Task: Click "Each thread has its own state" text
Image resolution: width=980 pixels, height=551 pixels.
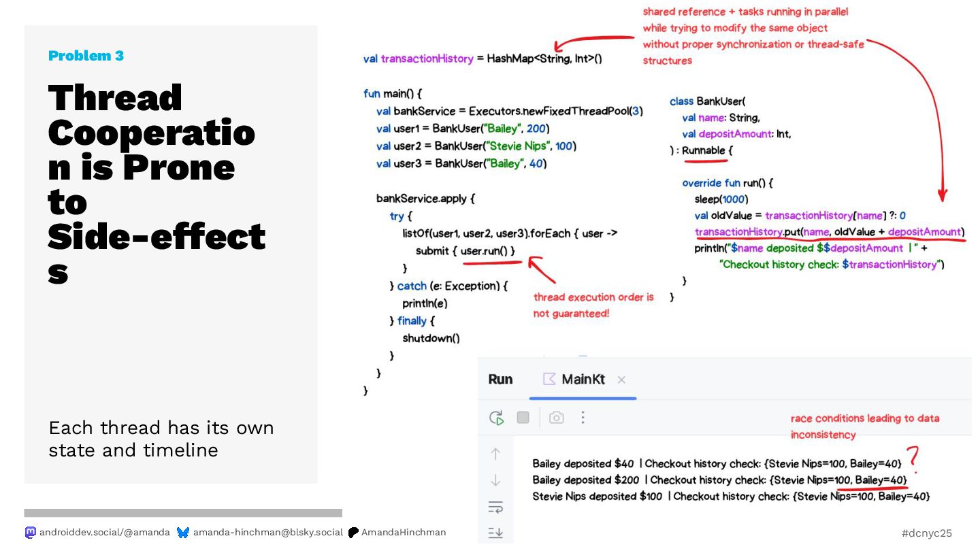Action: tap(161, 439)
